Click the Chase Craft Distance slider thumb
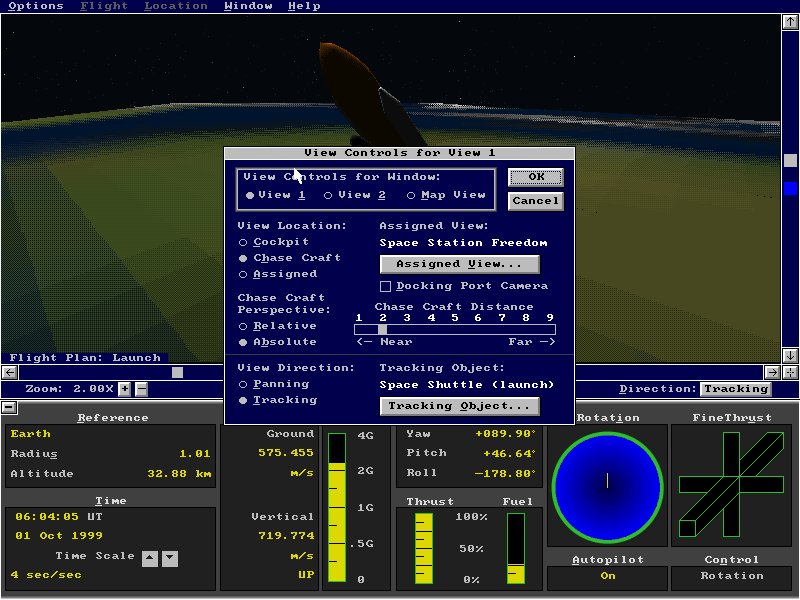800x600 pixels. [x=383, y=330]
